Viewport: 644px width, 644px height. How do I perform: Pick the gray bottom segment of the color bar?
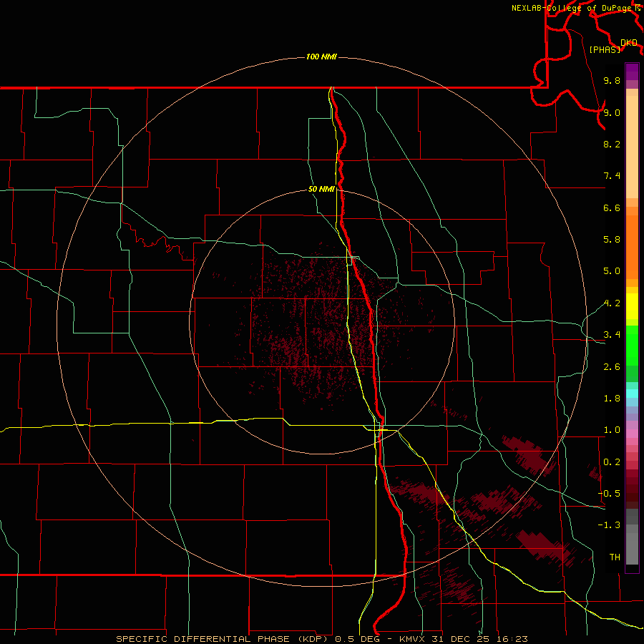pyautogui.click(x=632, y=549)
